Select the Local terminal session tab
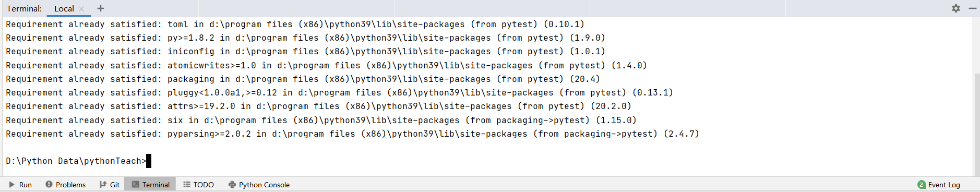980x192 pixels. pyautogui.click(x=64, y=8)
